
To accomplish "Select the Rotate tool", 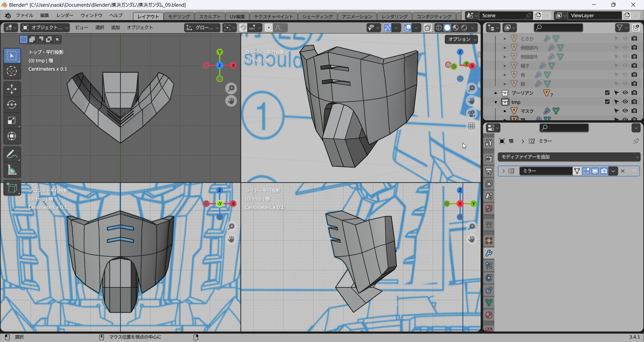I will click(12, 105).
